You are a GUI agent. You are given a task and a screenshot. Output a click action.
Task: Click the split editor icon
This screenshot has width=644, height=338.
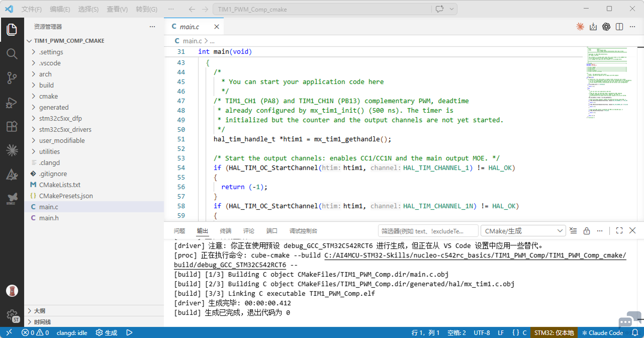619,27
